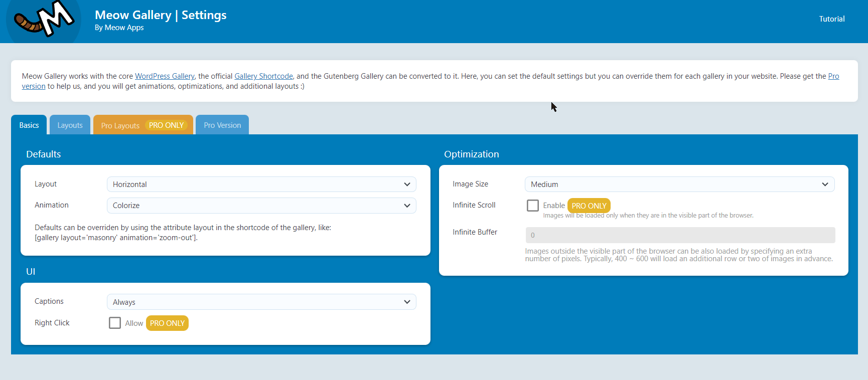
Task: Click the 'Images will be loaded only' hint text
Action: (648, 216)
